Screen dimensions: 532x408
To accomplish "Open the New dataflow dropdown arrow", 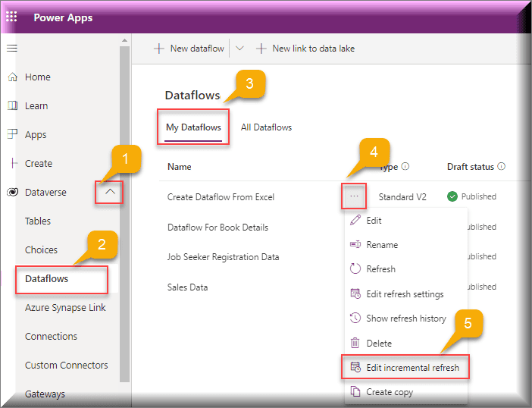I will pos(239,49).
